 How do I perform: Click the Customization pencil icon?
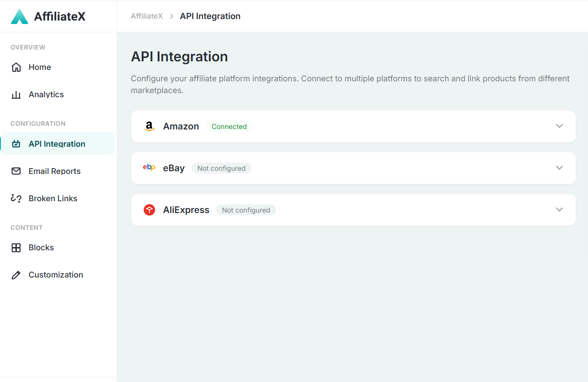point(16,275)
